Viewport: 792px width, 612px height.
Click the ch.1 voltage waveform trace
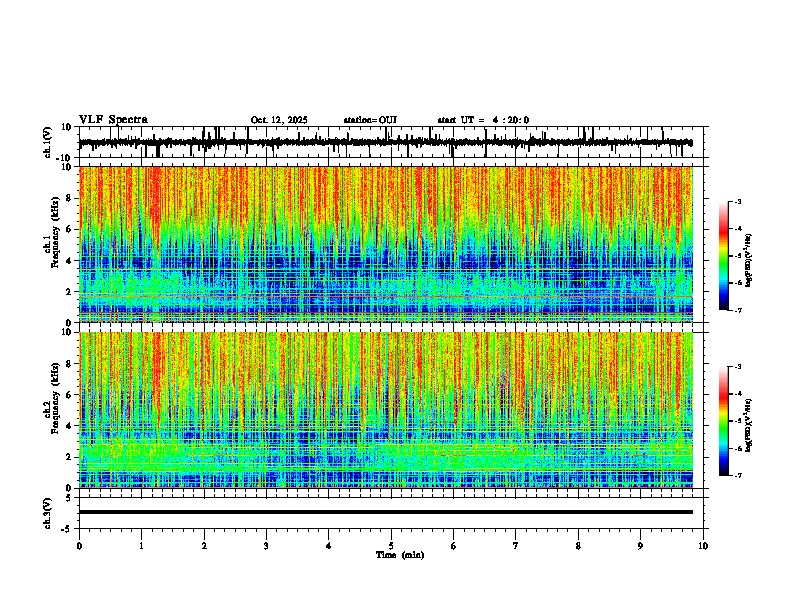tap(385, 143)
